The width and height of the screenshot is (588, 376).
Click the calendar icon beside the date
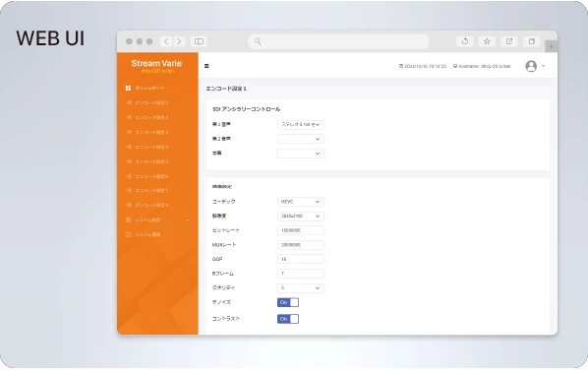pyautogui.click(x=401, y=66)
